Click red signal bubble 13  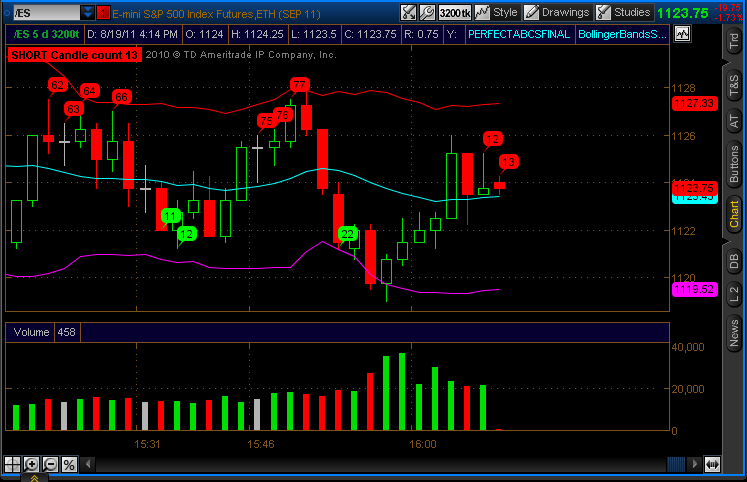tap(508, 162)
